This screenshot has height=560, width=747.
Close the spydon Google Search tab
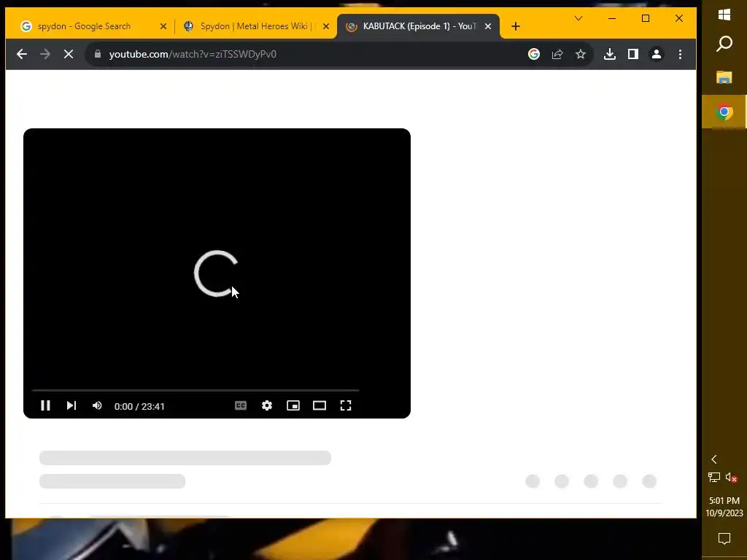click(163, 26)
